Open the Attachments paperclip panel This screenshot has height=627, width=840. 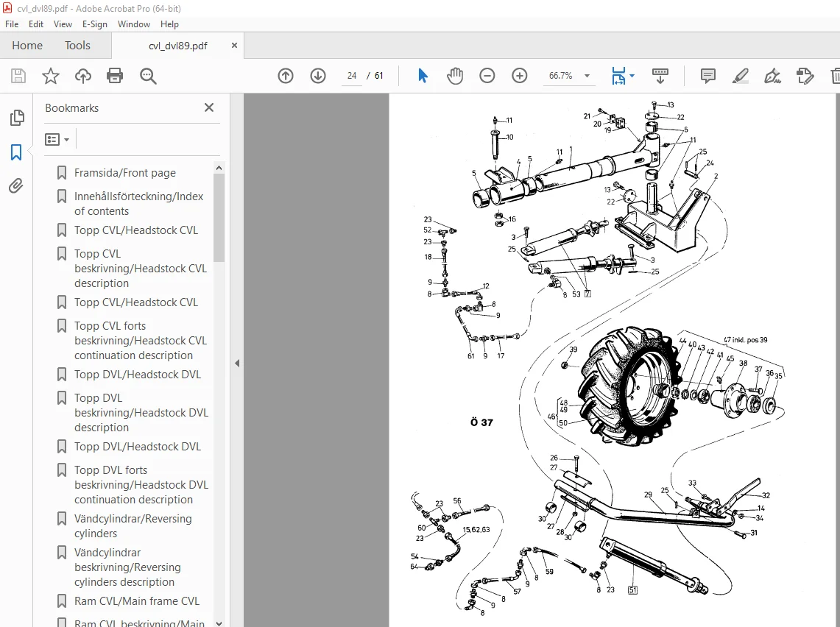(x=16, y=185)
